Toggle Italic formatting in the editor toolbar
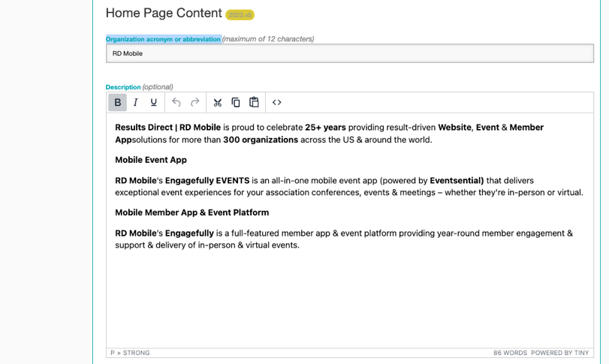Viewport: 609px width, 364px height. (136, 102)
